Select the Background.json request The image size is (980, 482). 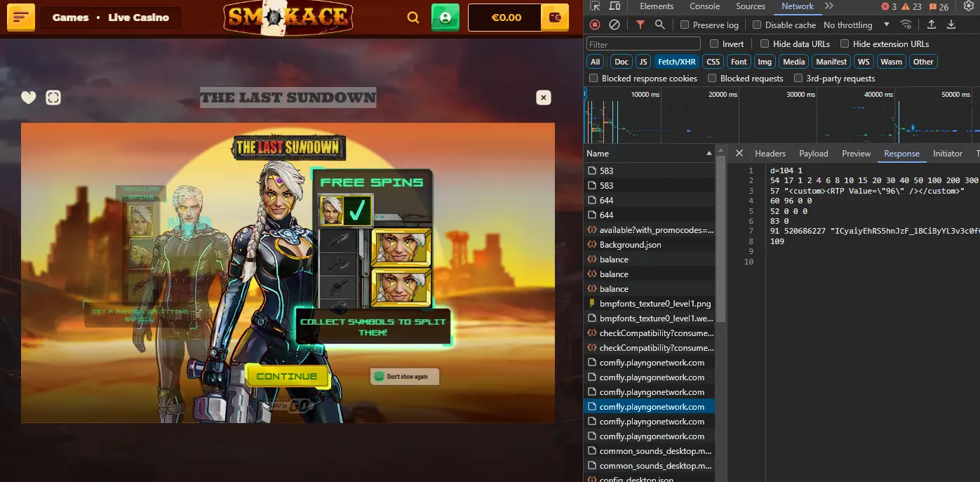(630, 245)
